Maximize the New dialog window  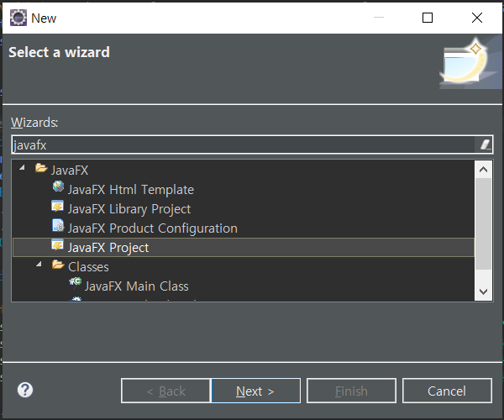click(428, 18)
